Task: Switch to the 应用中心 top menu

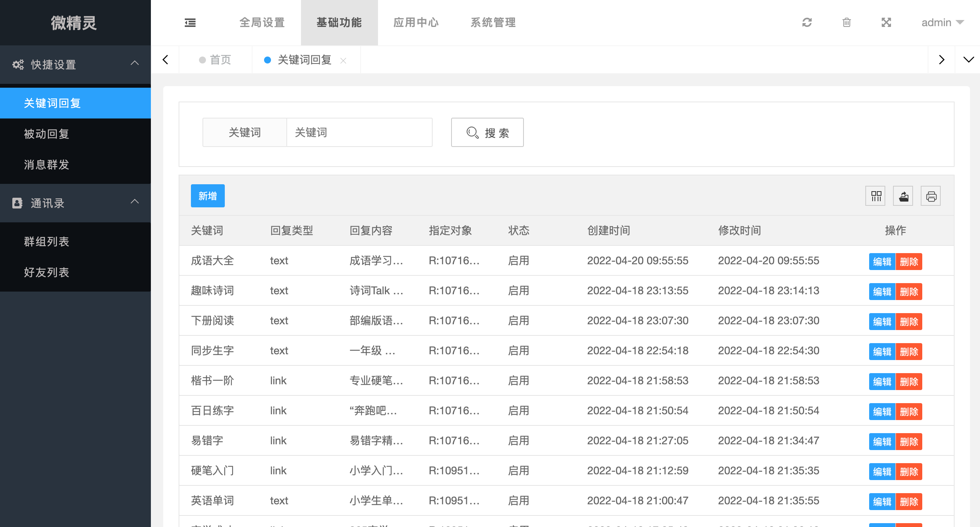Action: [x=416, y=23]
